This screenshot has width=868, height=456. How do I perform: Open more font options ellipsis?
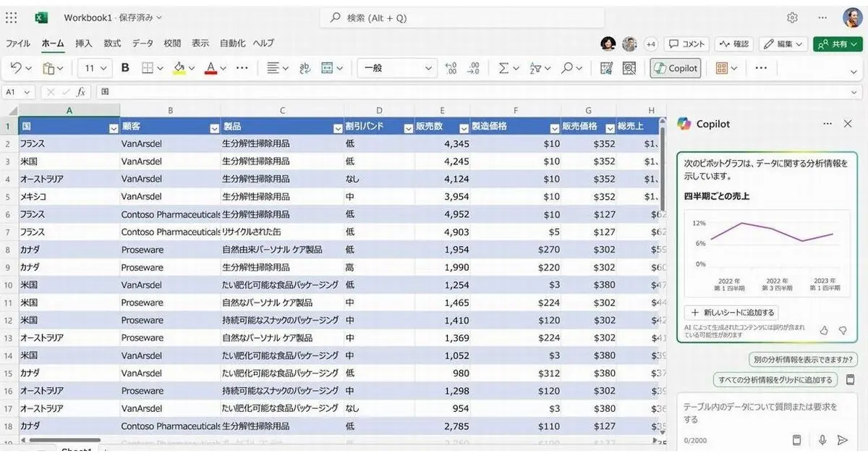242,68
